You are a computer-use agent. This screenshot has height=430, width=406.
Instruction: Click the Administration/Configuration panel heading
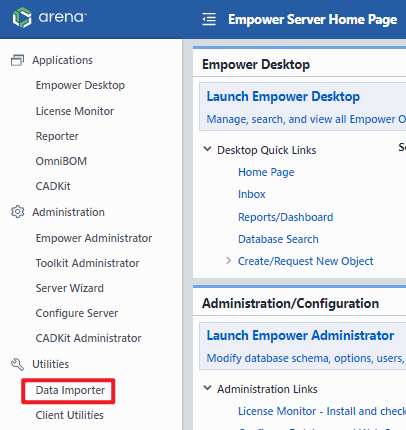coord(291,304)
